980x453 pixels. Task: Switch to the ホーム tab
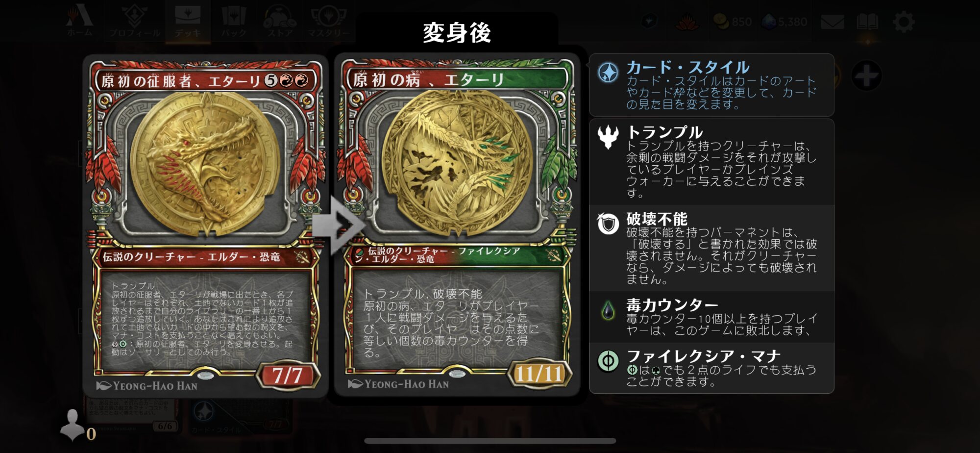pyautogui.click(x=79, y=21)
